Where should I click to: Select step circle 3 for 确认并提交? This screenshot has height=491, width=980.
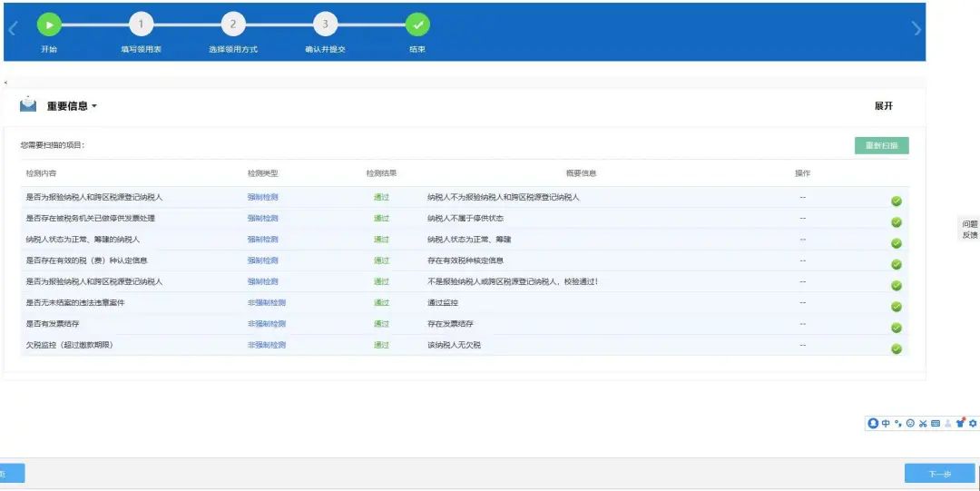(325, 25)
